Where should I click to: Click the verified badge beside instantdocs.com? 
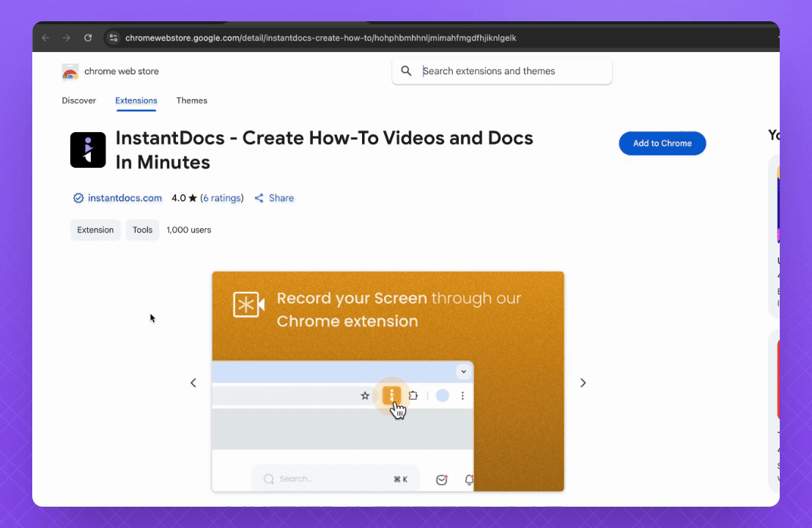pyautogui.click(x=78, y=198)
